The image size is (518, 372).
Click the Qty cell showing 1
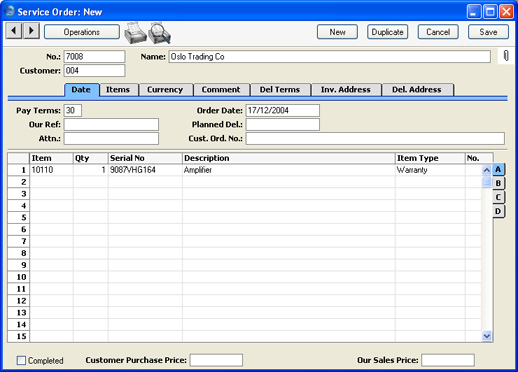(x=91, y=170)
